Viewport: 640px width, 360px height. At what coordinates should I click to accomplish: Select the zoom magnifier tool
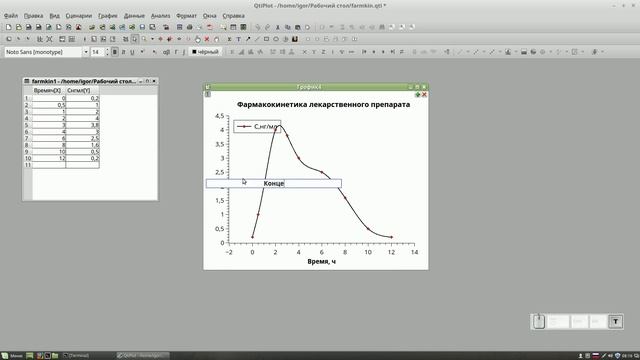coord(144,39)
